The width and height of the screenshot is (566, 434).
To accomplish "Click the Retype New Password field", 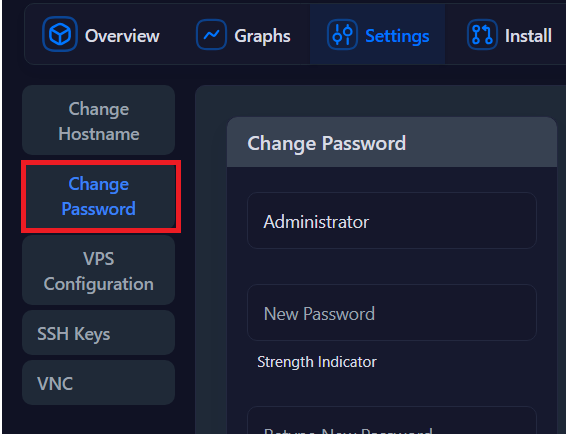I will (392, 420).
